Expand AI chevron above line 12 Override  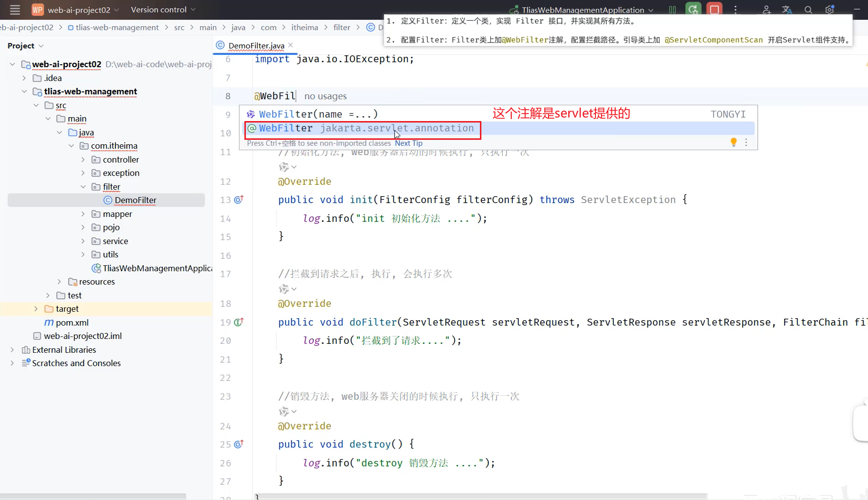coord(294,167)
